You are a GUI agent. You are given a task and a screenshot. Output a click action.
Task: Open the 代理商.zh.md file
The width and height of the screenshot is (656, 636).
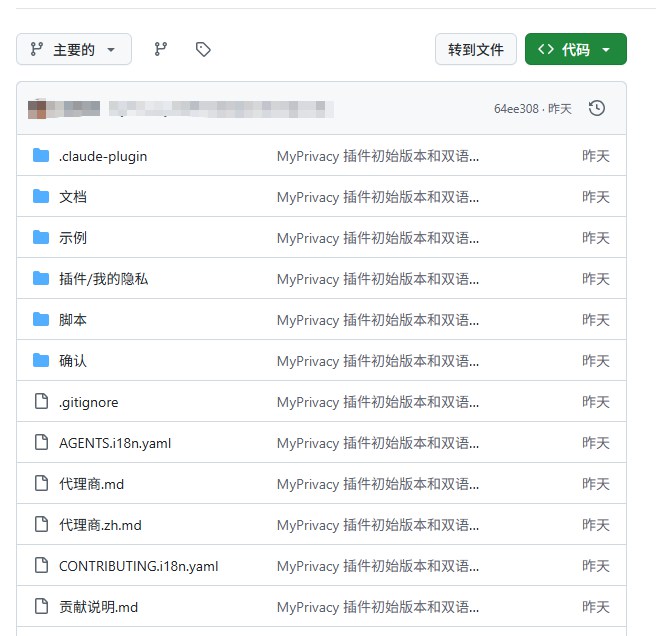click(x=100, y=525)
